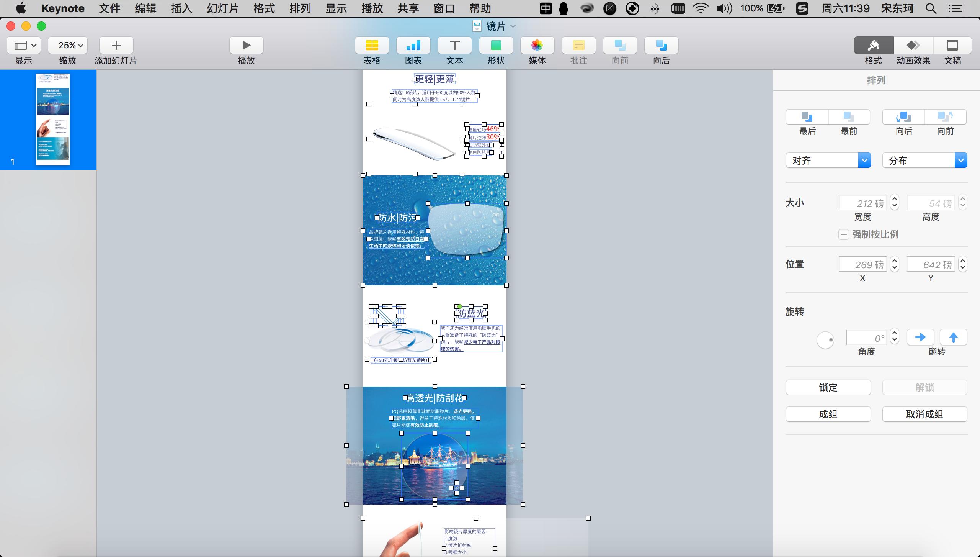Open the 对齐 alignment dropdown

[828, 161]
